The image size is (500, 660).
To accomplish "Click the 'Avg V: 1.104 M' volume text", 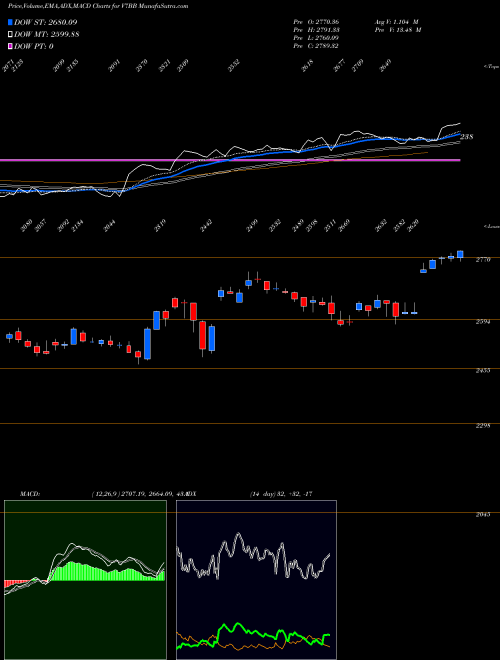I will 396,21.
